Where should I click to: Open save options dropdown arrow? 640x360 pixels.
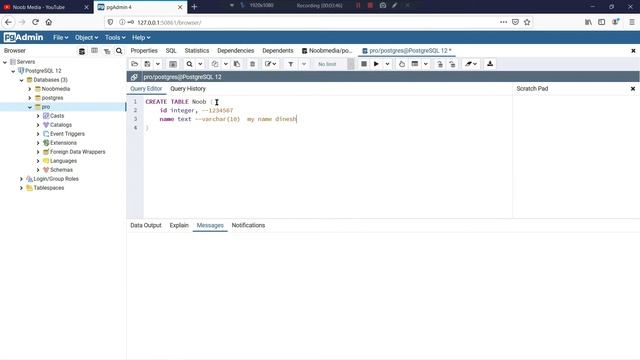point(158,64)
